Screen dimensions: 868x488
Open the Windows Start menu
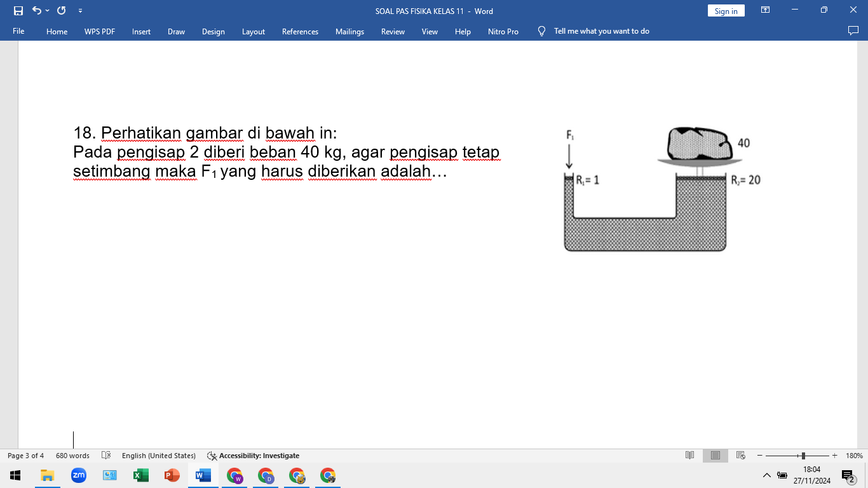coord(16,475)
